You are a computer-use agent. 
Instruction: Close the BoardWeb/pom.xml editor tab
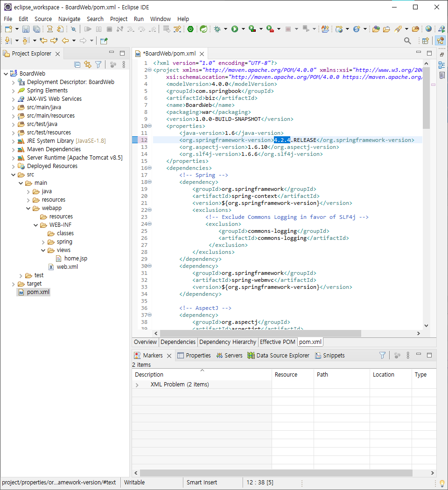click(202, 54)
